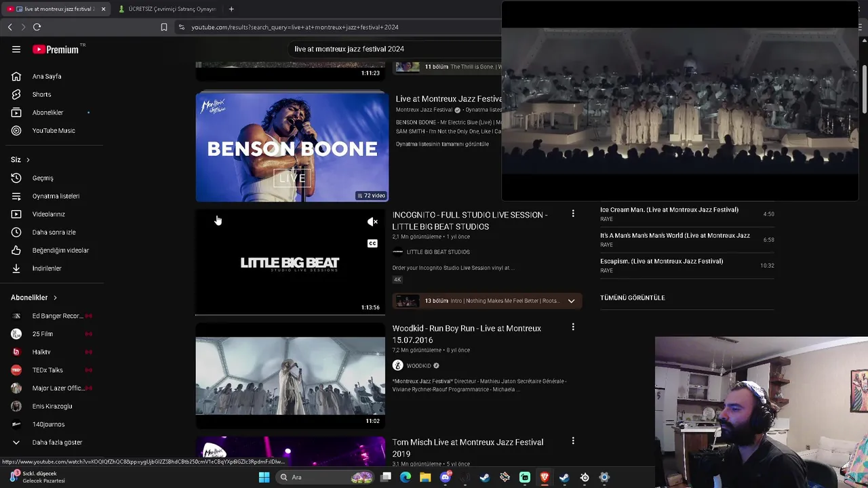Image resolution: width=868 pixels, height=488 pixels.
Task: Toggle captions on Little Big Beat preview
Action: pyautogui.click(x=372, y=243)
